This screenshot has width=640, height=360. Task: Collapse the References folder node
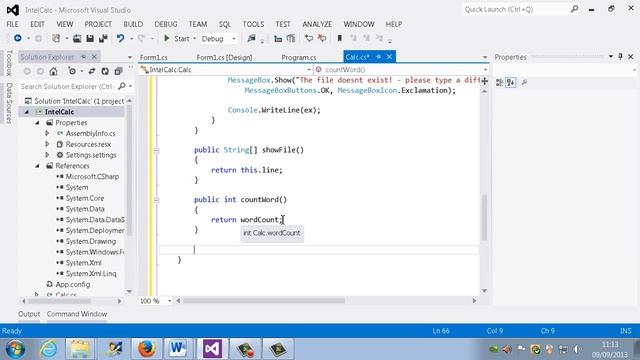coord(38,166)
